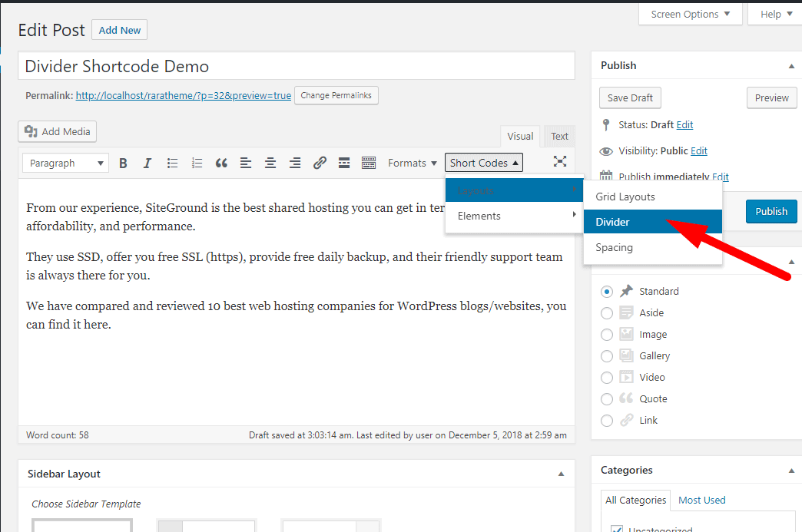The width and height of the screenshot is (802, 532).
Task: Click the post title input field
Action: tap(297, 66)
